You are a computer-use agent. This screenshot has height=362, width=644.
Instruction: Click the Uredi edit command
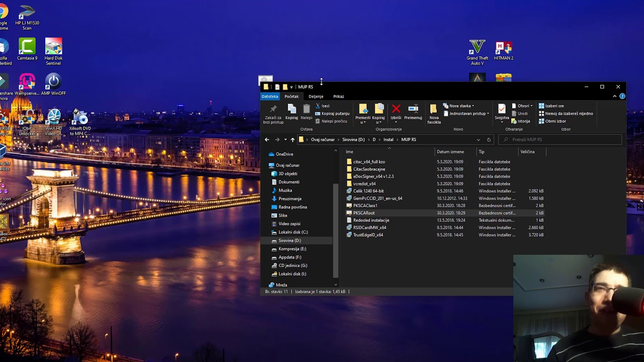(x=520, y=114)
